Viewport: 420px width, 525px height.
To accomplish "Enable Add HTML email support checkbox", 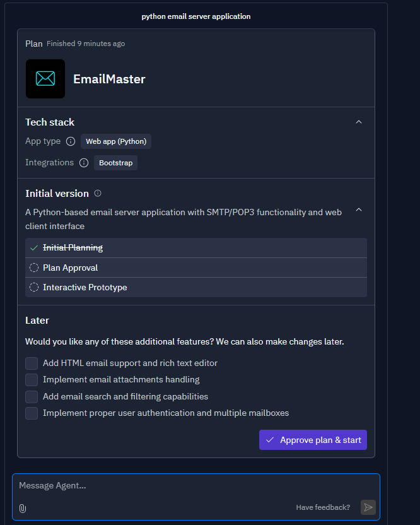I will tap(32, 363).
